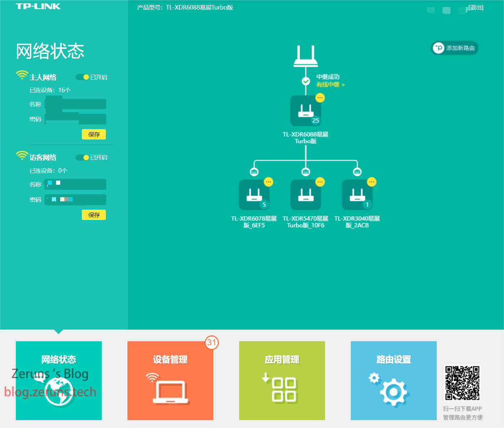Save the 访客网络 settings
This screenshot has height=428, width=504.
[x=94, y=215]
